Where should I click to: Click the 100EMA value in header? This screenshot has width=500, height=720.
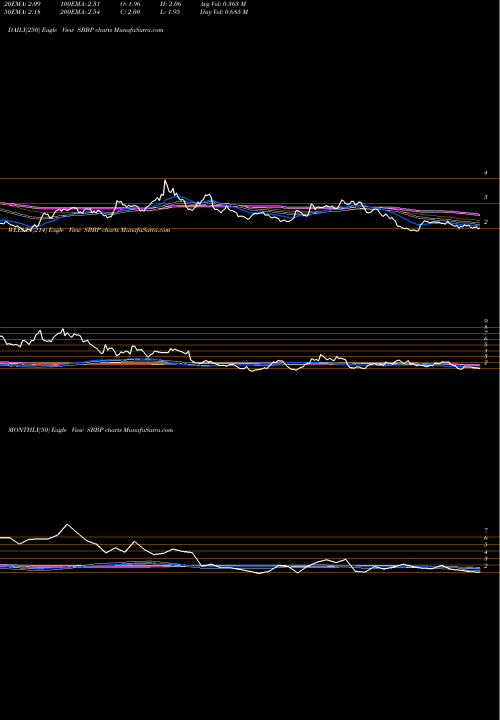pos(80,4)
